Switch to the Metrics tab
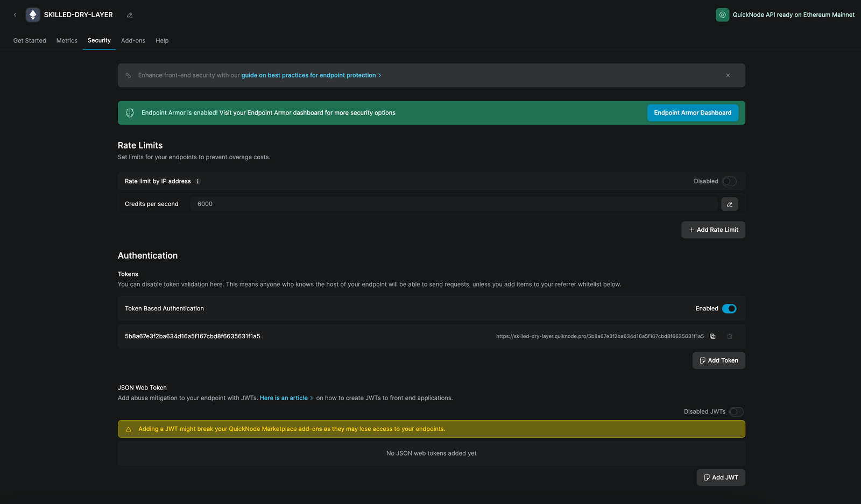This screenshot has width=861, height=504. [x=67, y=40]
